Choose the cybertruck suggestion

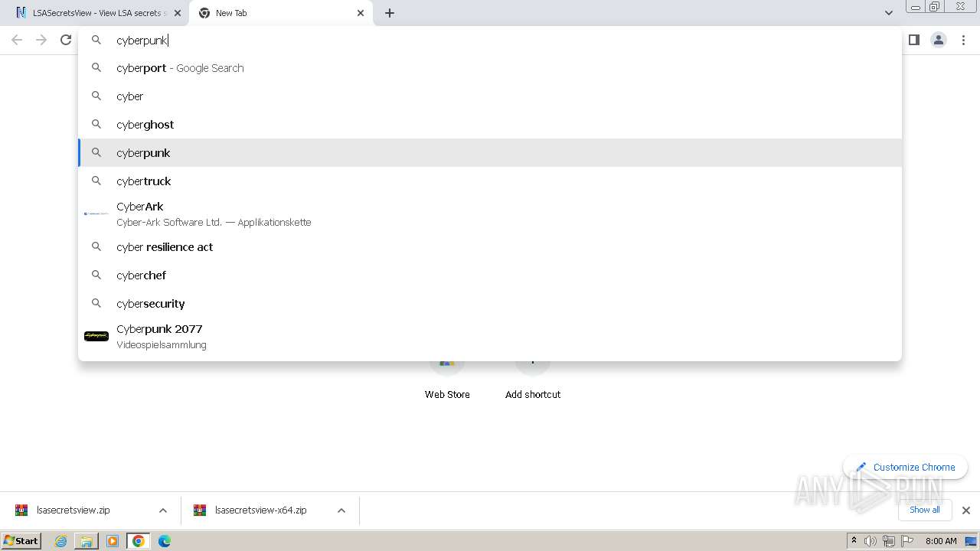click(490, 181)
